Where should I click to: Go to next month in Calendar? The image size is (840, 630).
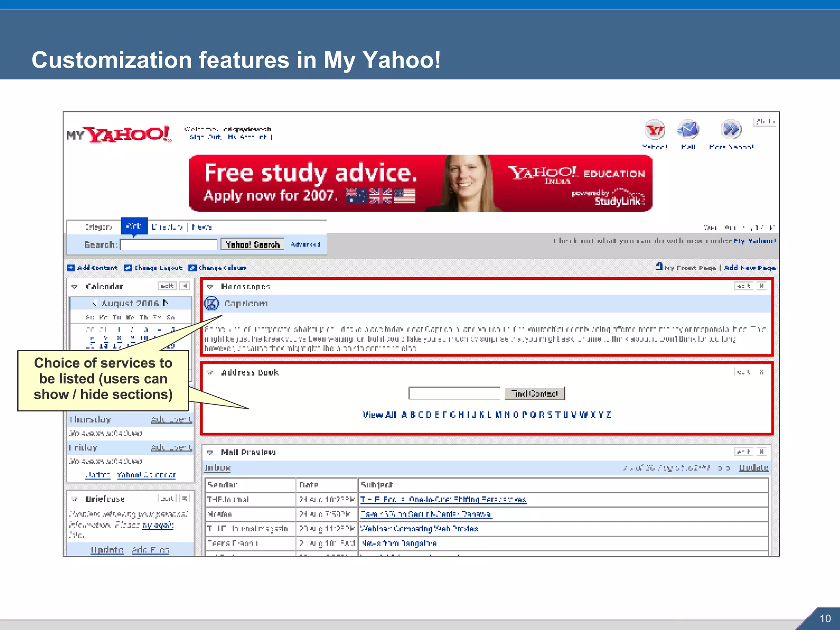(165, 303)
